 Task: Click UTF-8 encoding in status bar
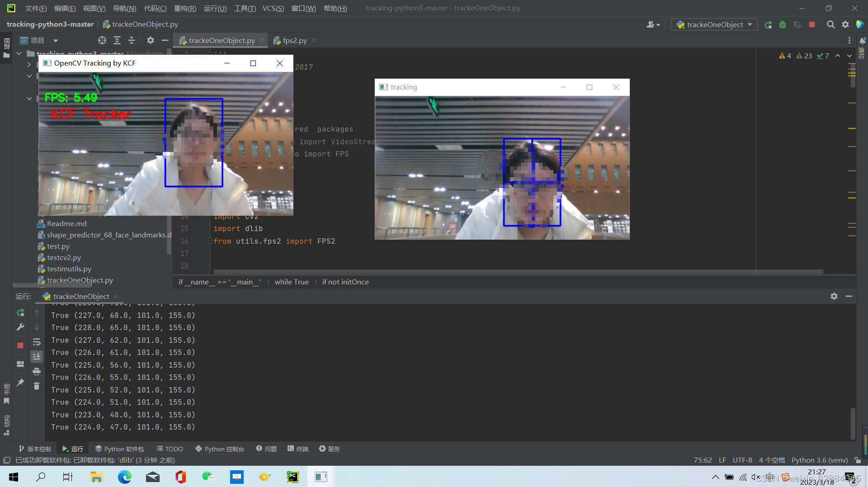pos(742,460)
